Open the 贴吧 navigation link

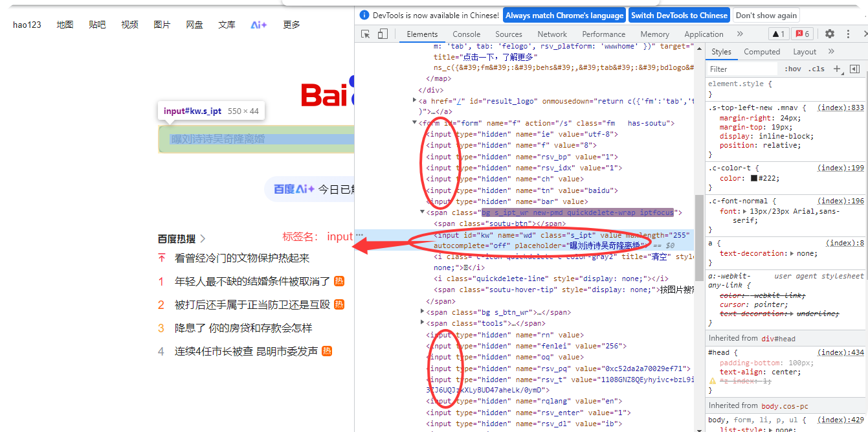coord(97,25)
